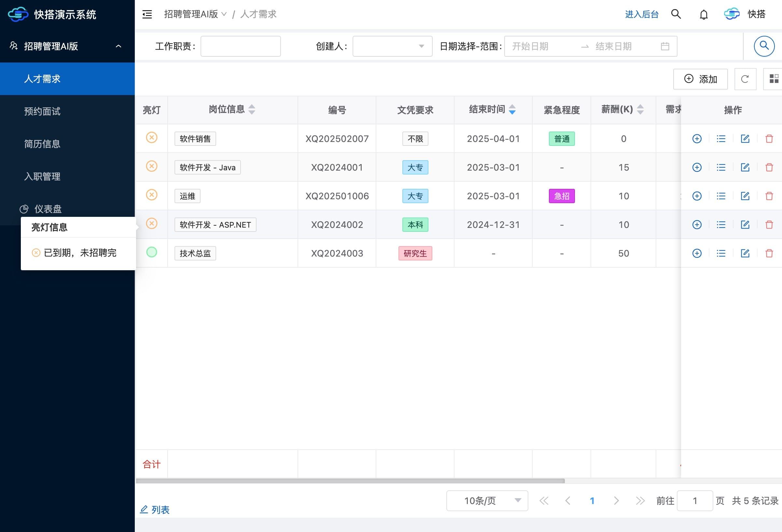Viewport: 782px width, 532px height.
Task: Click the 本科 education tag
Action: [x=415, y=224]
